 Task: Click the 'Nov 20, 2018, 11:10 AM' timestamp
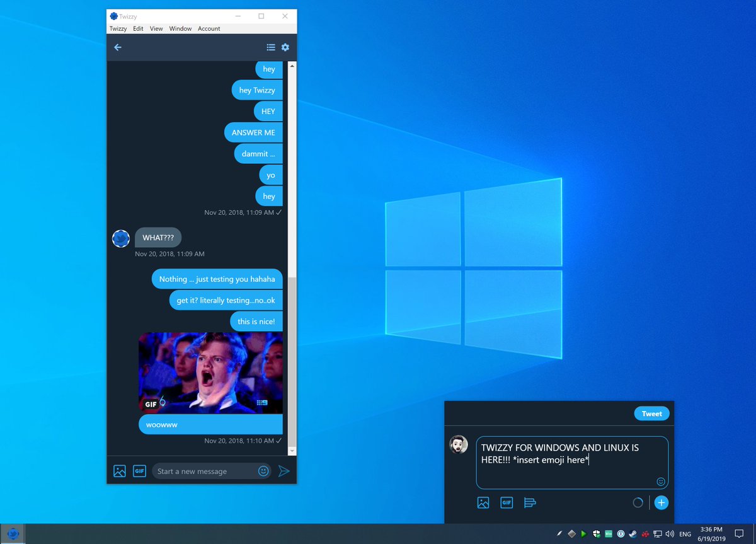point(239,441)
